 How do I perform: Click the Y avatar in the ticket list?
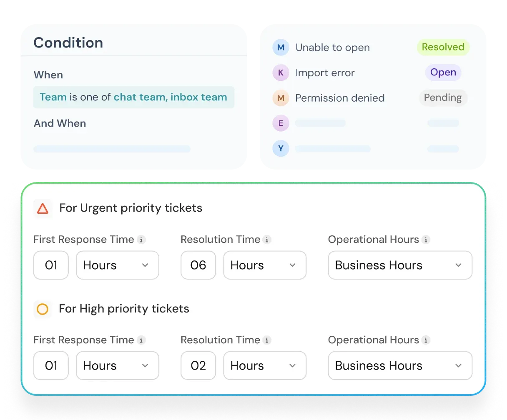click(x=281, y=148)
